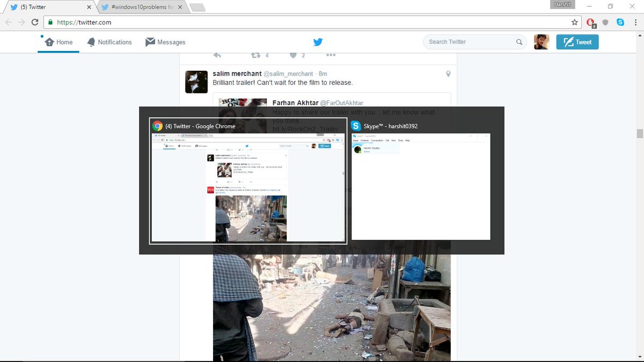Open more options via the tweet ellipsis

pyautogui.click(x=331, y=55)
